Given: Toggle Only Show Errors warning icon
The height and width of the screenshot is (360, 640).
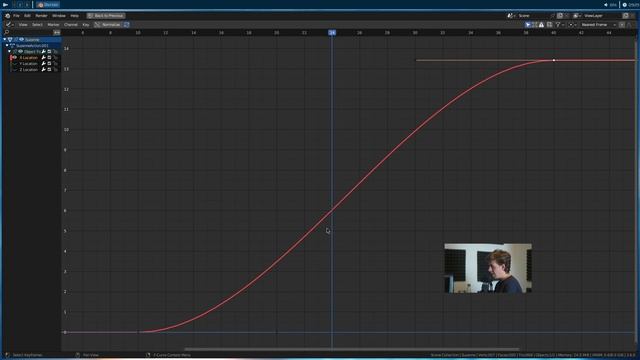Looking at the screenshot, I should [x=541, y=24].
